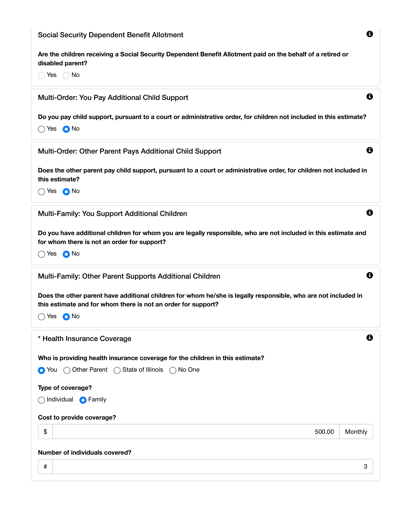
Task: Click the Monthly frequency label
Action: click(356, 432)
